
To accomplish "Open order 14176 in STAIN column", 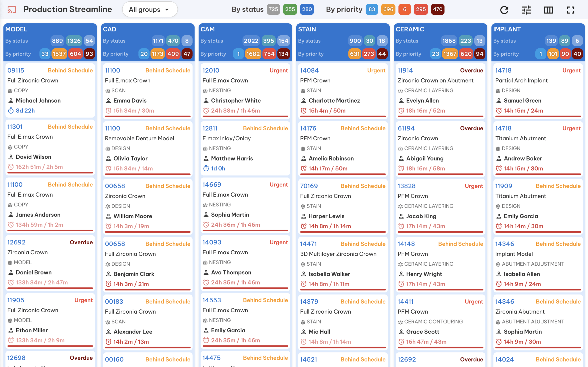I will click(x=308, y=128).
